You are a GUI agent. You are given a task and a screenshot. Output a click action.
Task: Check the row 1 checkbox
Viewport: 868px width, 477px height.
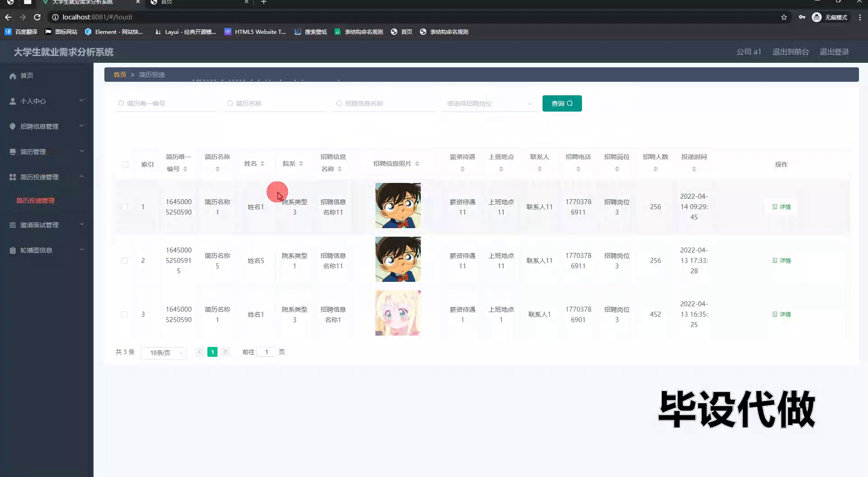click(x=124, y=207)
